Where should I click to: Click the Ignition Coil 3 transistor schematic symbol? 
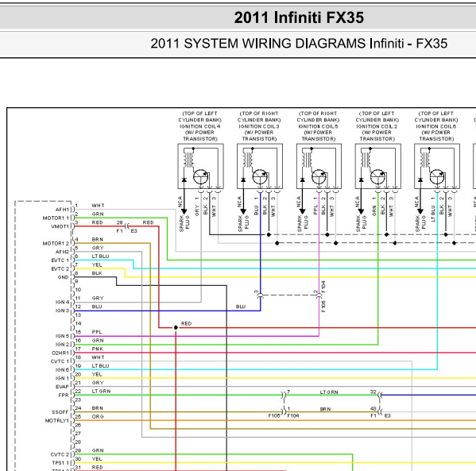coord(260,176)
